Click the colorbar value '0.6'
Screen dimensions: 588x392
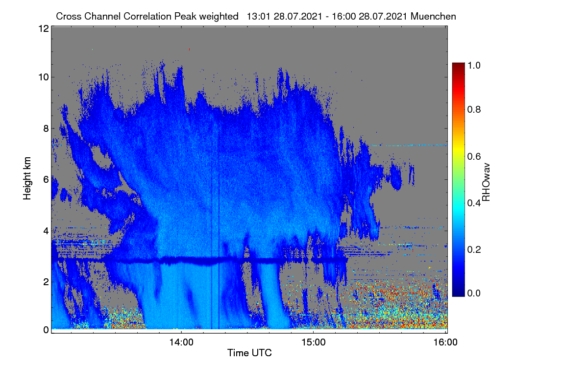(x=473, y=156)
